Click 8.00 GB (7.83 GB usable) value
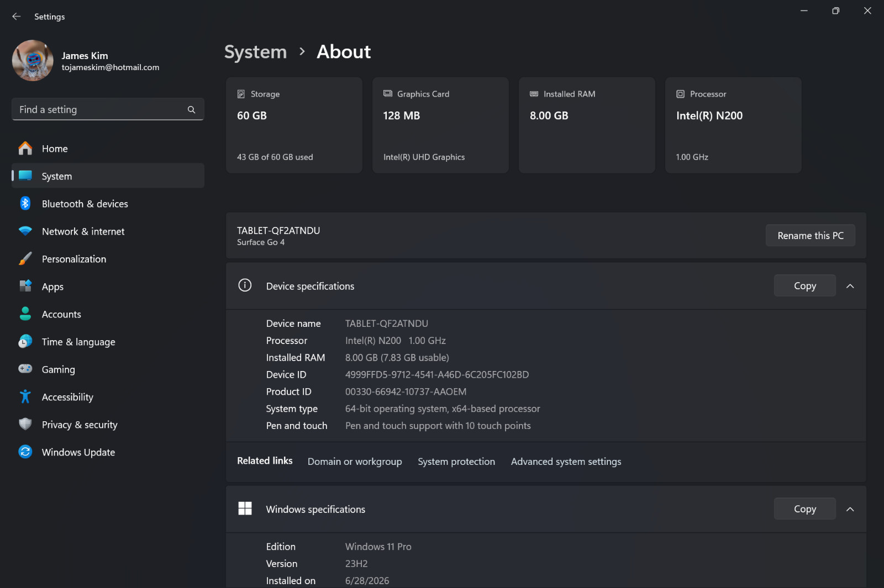The width and height of the screenshot is (884, 588). click(x=397, y=358)
